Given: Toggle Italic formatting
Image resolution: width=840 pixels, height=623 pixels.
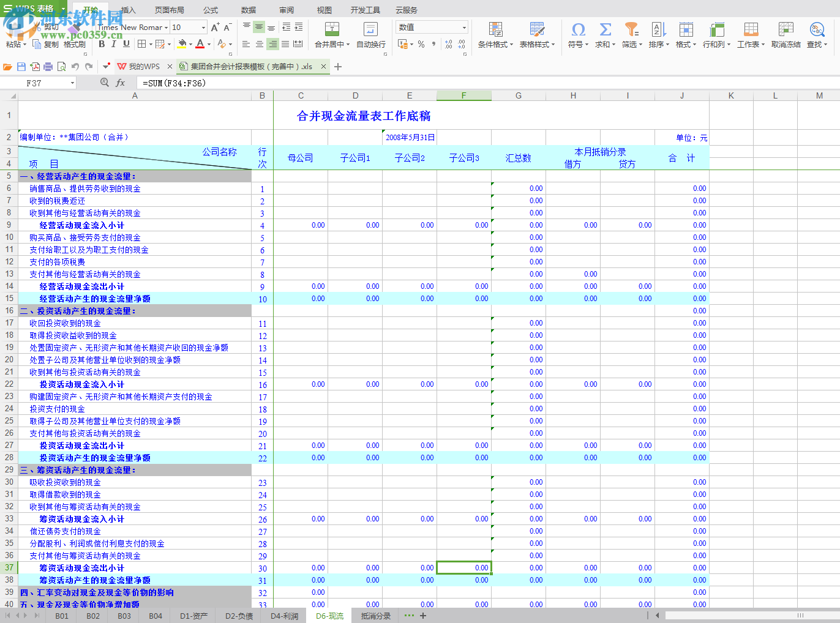Looking at the screenshot, I should click(114, 44).
